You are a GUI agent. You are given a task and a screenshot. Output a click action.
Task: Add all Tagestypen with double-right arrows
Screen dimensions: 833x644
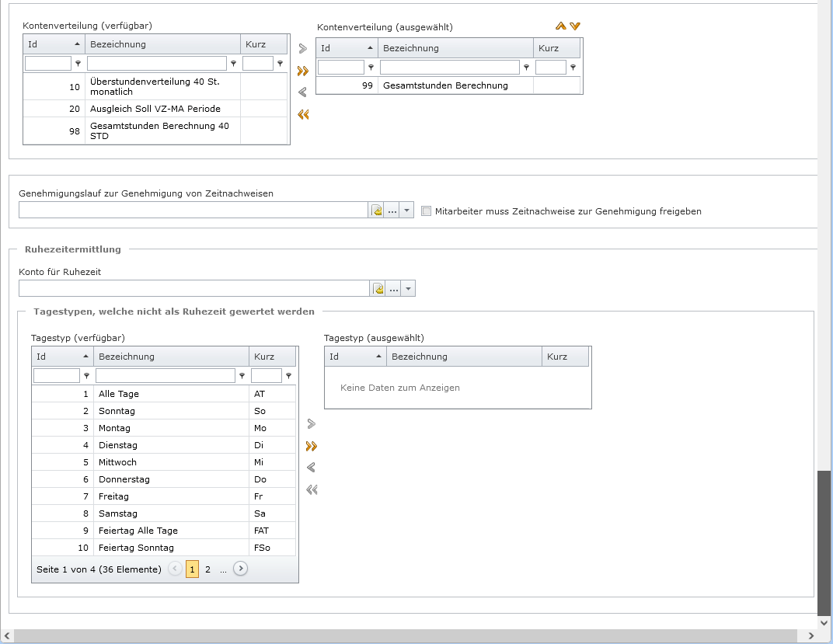tap(312, 446)
